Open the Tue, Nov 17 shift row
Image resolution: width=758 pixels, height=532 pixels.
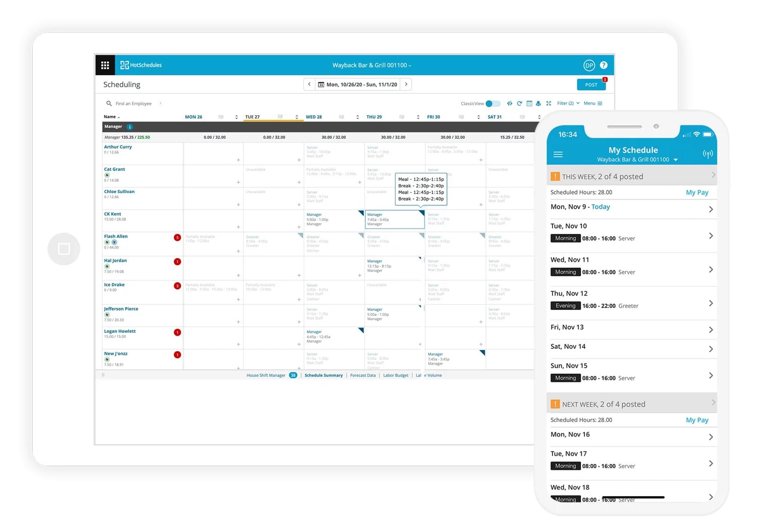tap(632, 463)
